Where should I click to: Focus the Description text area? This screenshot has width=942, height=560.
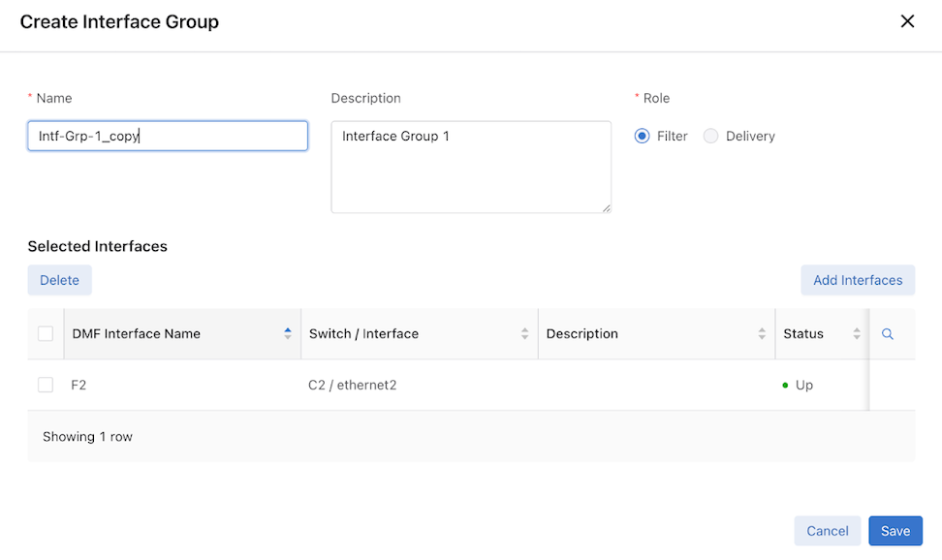[x=470, y=167]
